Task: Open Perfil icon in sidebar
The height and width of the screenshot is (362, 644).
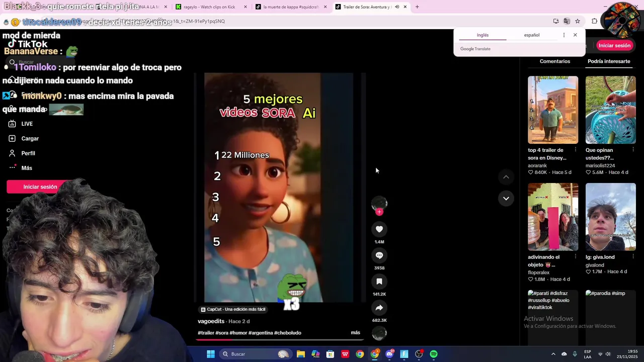Action: click(x=12, y=153)
